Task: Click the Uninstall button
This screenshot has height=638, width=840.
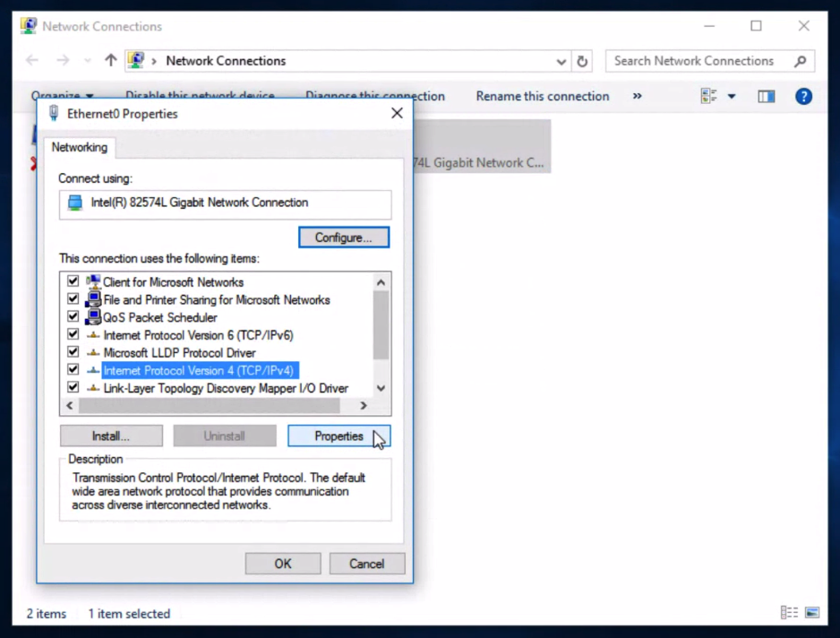Action: point(225,435)
